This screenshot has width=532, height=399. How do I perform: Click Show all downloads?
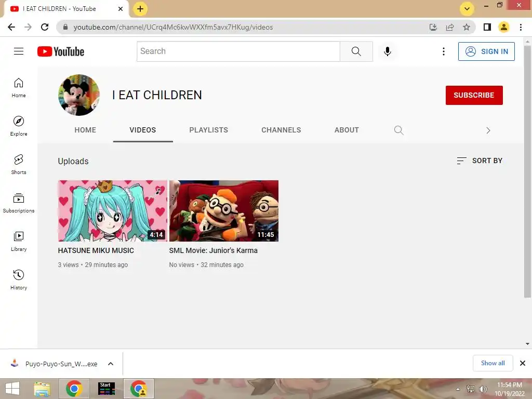tap(493, 363)
